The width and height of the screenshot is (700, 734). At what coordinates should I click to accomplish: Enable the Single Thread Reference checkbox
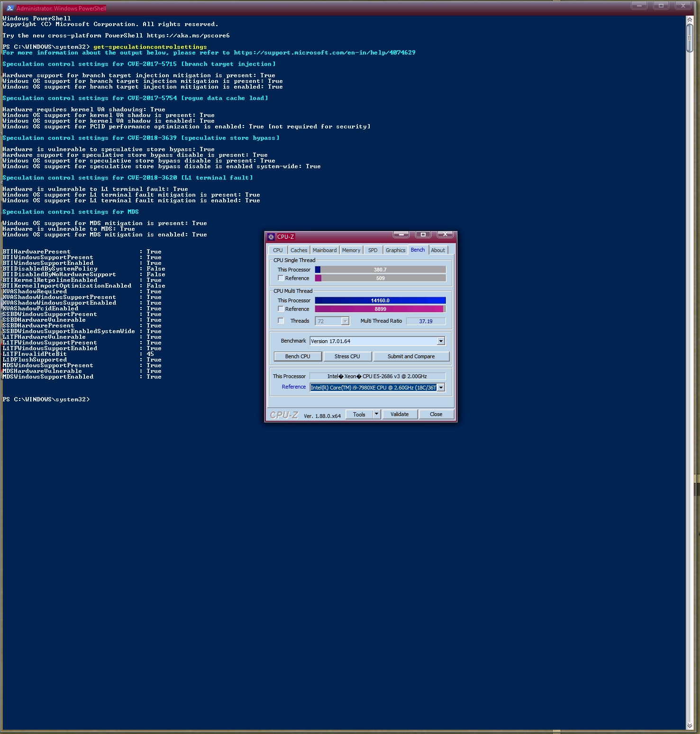[281, 278]
